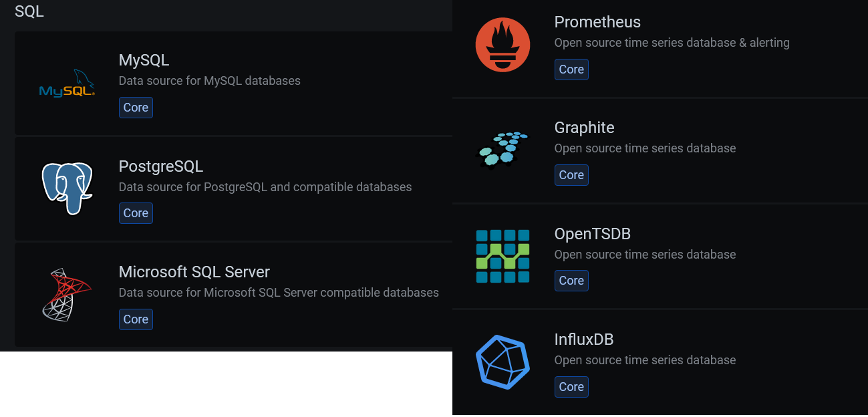Click the MySQL dolphin logo icon
Viewport: 868px width, 417px height.
click(x=67, y=84)
